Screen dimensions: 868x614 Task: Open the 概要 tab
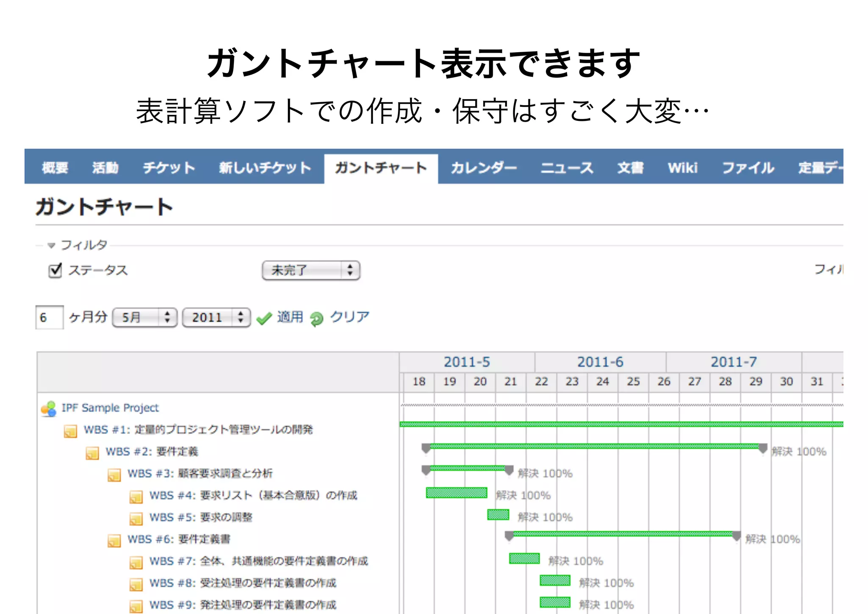point(55,168)
